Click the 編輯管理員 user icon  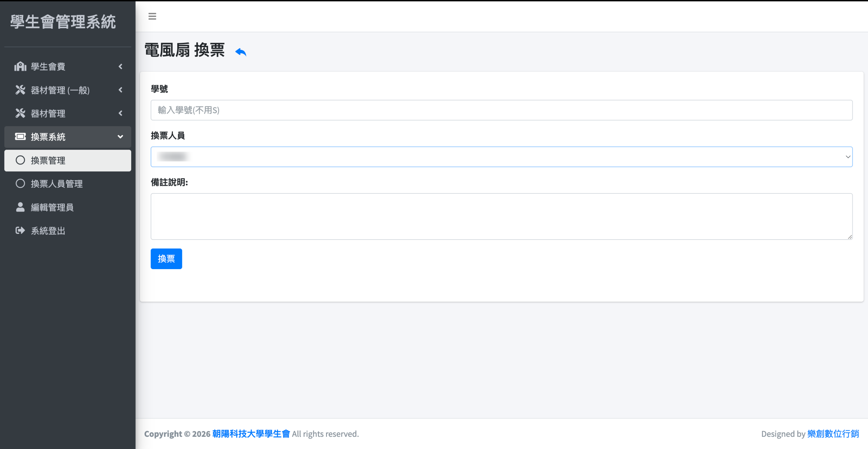20,207
